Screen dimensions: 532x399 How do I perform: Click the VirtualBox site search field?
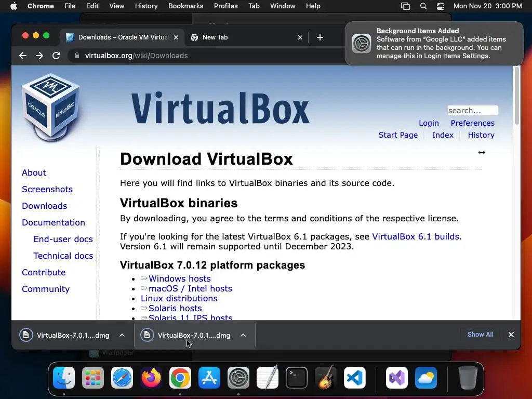tap(473, 111)
